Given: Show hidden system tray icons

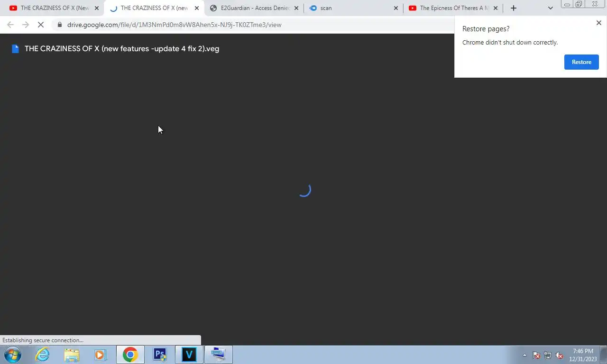Looking at the screenshot, I should click(x=524, y=355).
